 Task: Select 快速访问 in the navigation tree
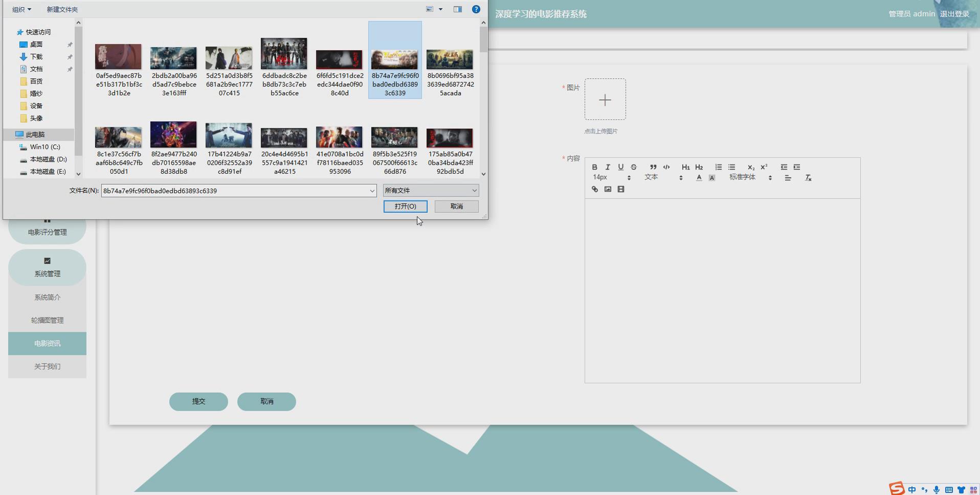tap(38, 32)
